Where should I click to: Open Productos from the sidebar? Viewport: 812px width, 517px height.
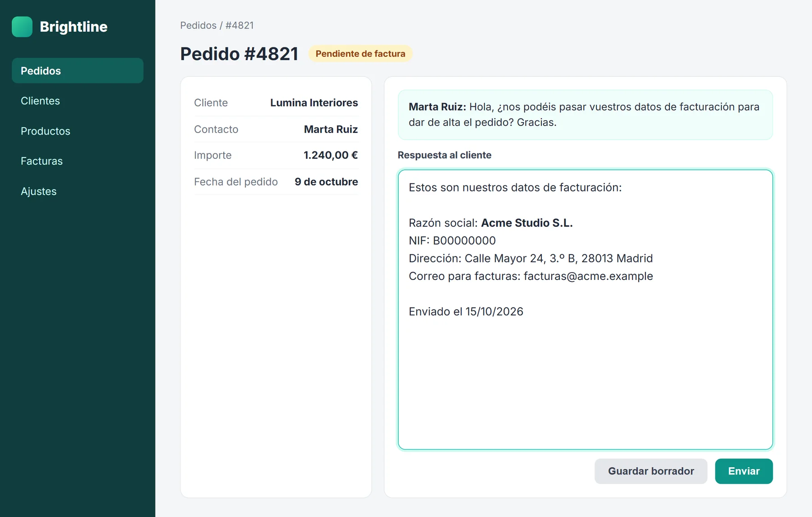coord(78,131)
